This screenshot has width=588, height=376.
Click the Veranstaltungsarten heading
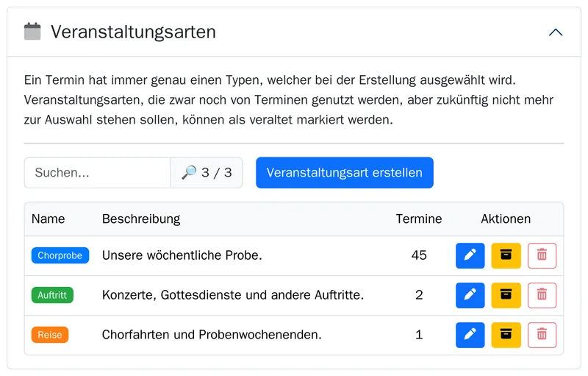[x=133, y=32]
